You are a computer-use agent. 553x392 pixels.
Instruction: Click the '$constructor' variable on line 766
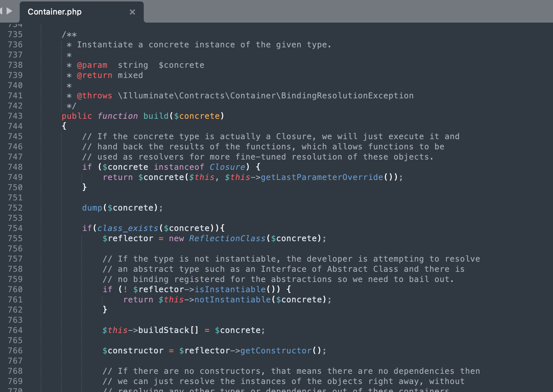(133, 350)
